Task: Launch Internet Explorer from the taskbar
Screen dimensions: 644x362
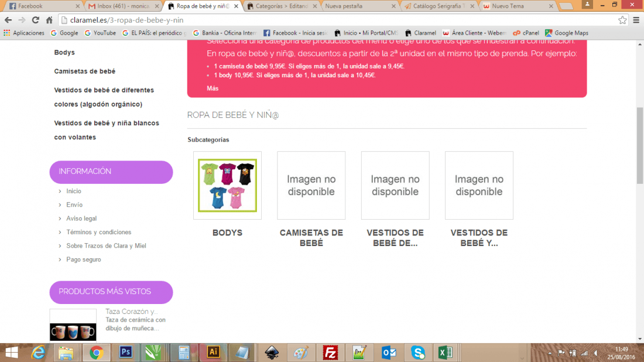Action: [38, 353]
